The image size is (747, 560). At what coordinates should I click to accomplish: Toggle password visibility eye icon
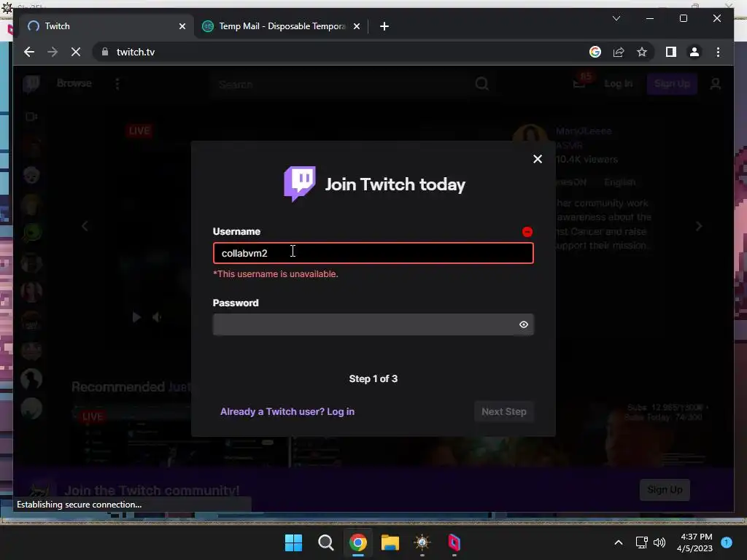click(x=524, y=324)
